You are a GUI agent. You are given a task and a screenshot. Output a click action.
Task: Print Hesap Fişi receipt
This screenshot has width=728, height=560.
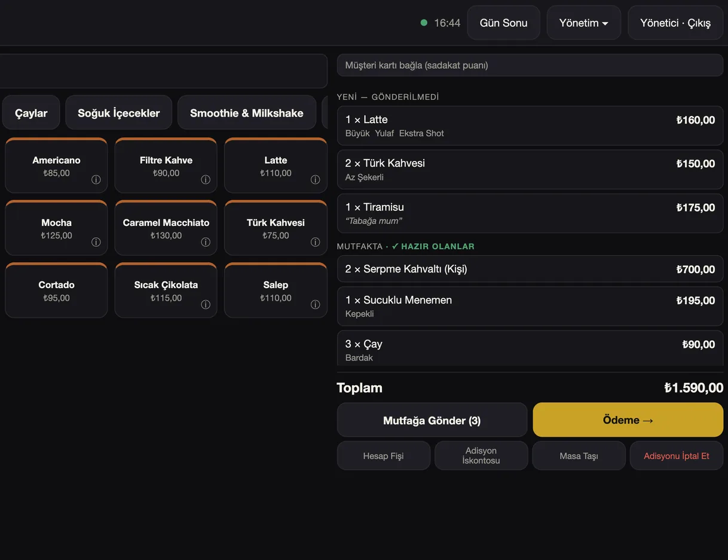pyautogui.click(x=384, y=455)
